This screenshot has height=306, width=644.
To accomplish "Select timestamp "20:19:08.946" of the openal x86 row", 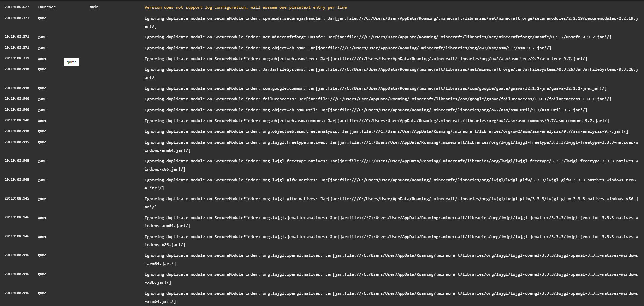I will pyautogui.click(x=17, y=274).
